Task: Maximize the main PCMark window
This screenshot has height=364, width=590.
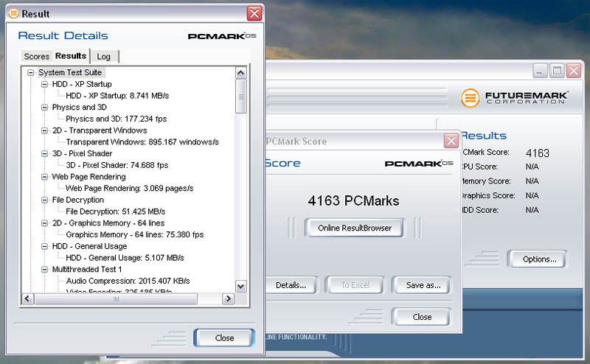Action: [x=557, y=71]
